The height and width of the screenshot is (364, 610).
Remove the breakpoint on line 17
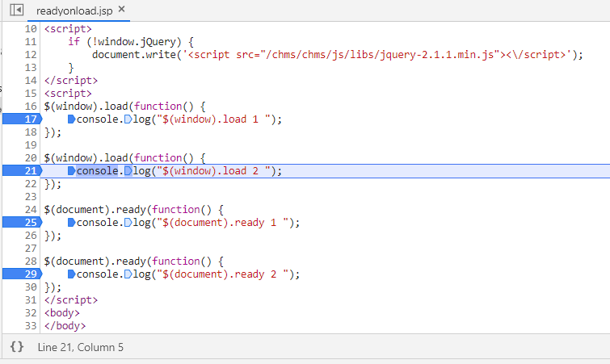[22, 119]
